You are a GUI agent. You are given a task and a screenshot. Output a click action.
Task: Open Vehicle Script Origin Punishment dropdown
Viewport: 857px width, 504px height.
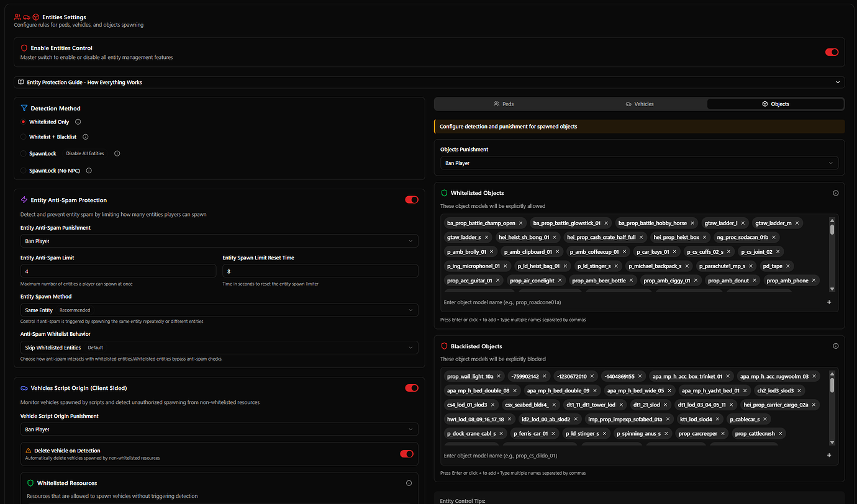[x=219, y=430]
